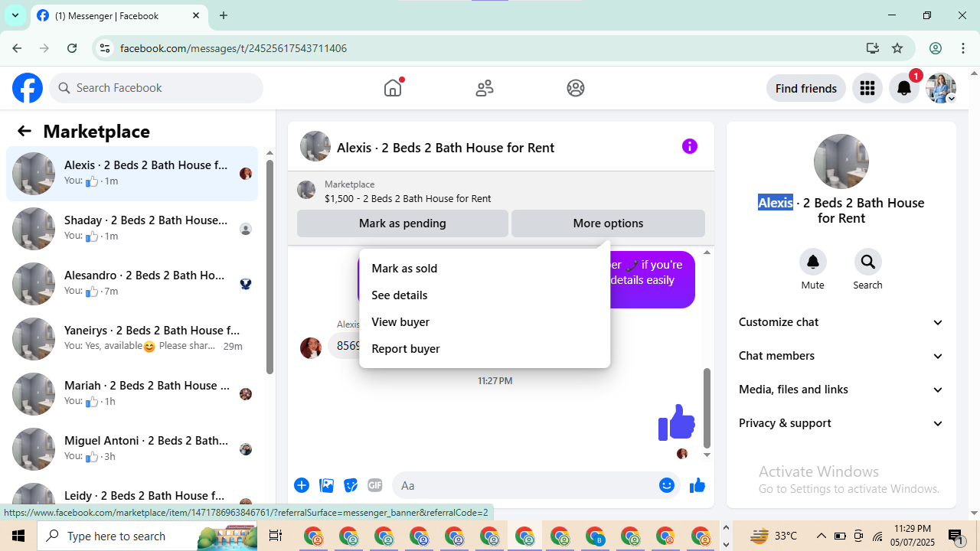Click conversation list scrollbar
The width and height of the screenshot is (980, 551).
(x=269, y=267)
